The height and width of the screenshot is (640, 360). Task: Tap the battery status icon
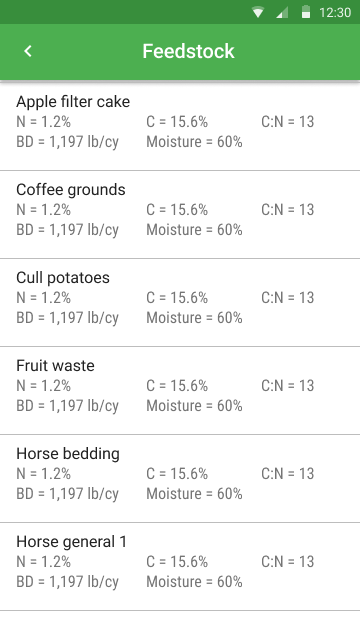305,12
